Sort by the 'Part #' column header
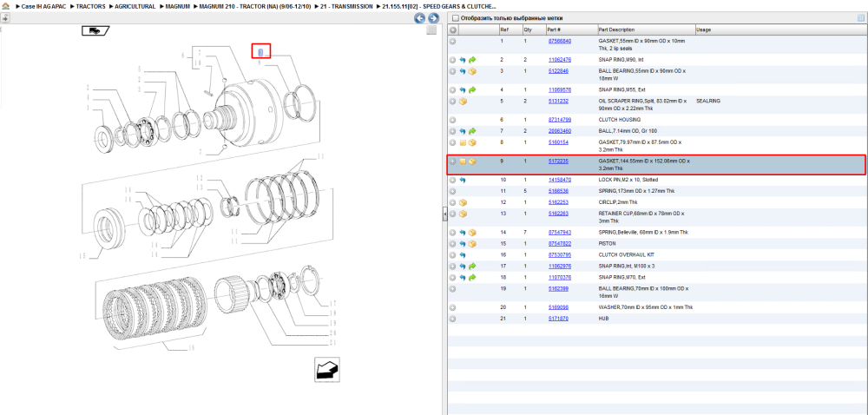This screenshot has height=415, width=868. [571, 30]
